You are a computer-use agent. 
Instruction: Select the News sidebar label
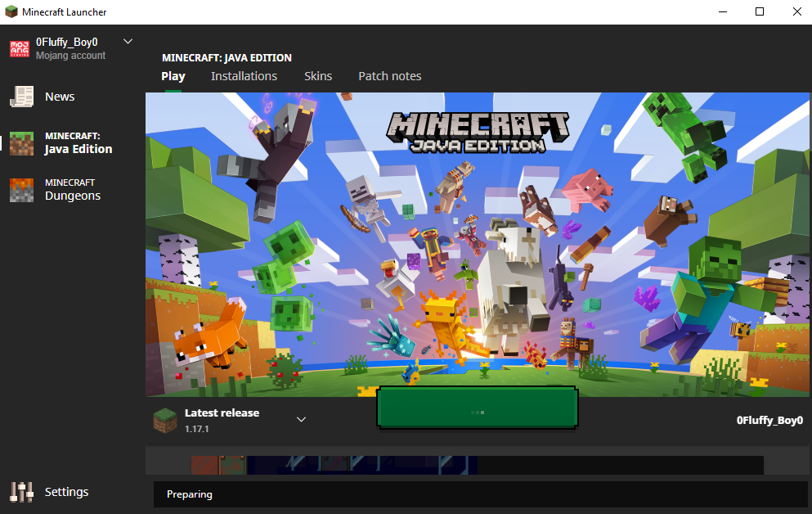(60, 97)
